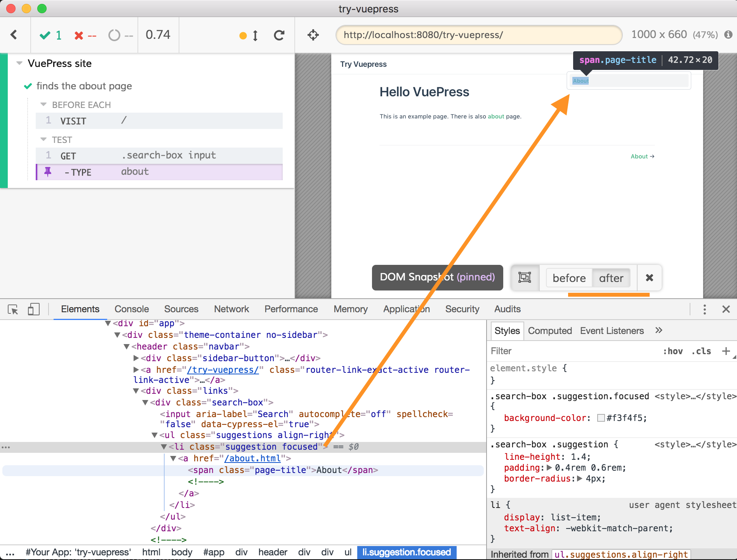Collapse the li class="suggestion focused" node
This screenshot has height=560, width=737.
pyautogui.click(x=164, y=447)
